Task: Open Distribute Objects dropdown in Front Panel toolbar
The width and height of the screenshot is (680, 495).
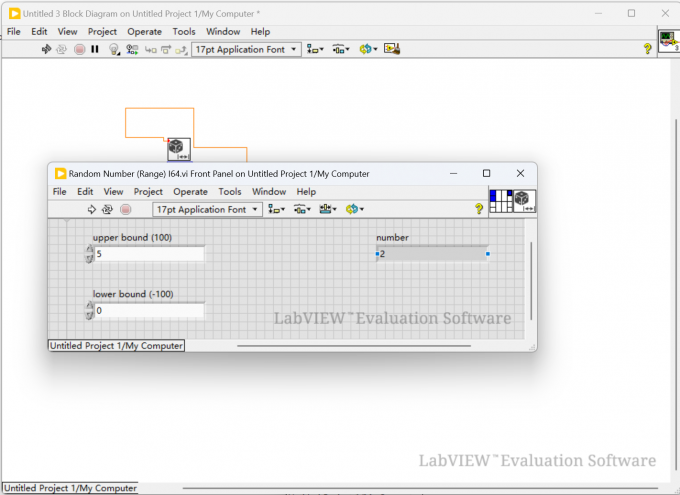Action: (302, 209)
